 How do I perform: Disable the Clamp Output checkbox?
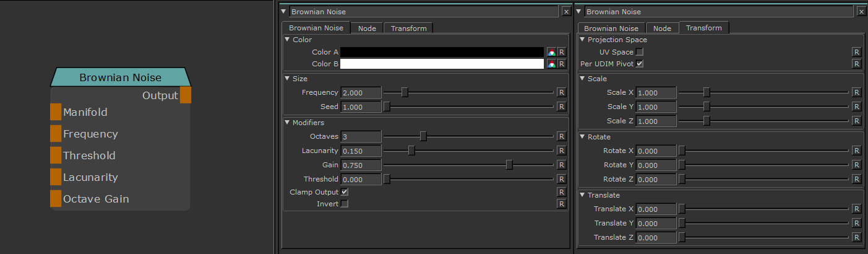tap(345, 192)
